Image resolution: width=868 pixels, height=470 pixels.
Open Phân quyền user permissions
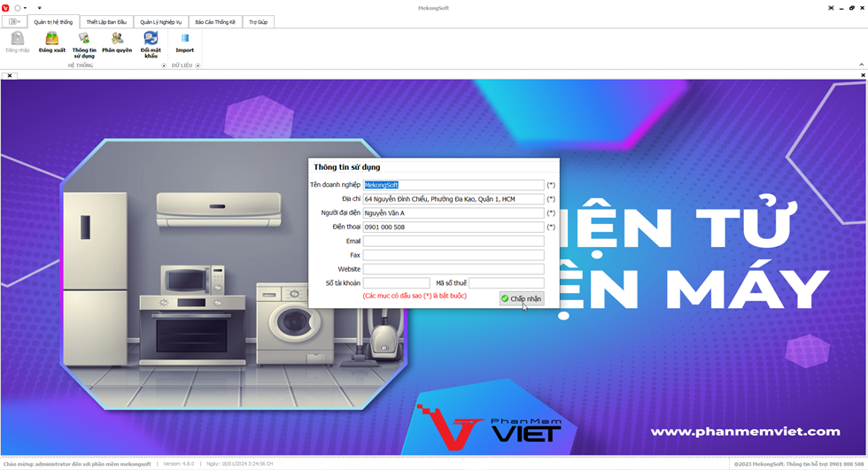coord(117,42)
